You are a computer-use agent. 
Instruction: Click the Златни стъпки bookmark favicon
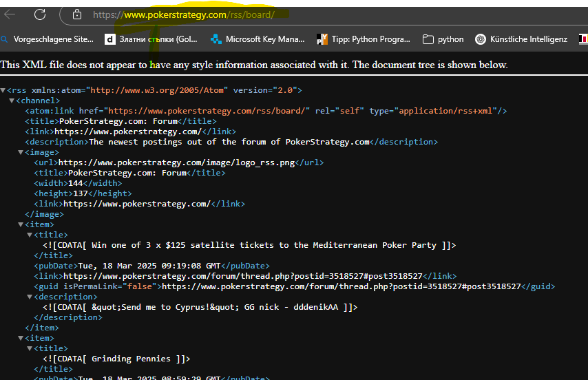[x=110, y=39]
